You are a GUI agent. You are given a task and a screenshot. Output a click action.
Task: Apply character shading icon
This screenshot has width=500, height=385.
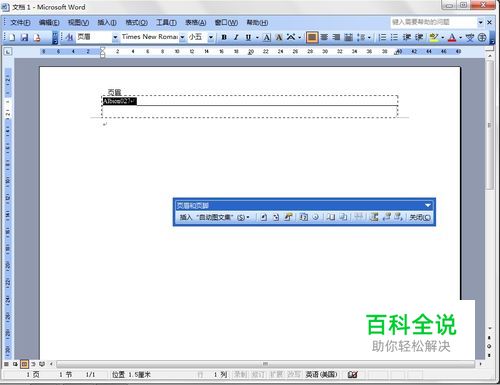[279, 37]
